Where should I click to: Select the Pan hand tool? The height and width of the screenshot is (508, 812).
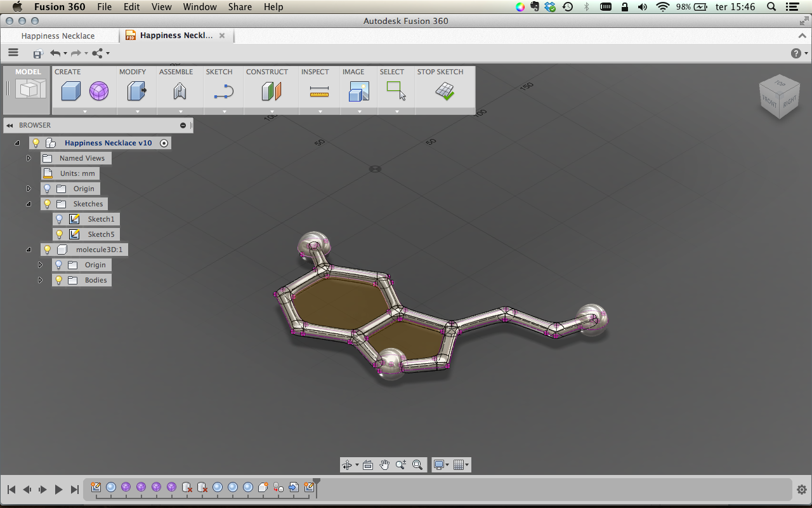(384, 465)
